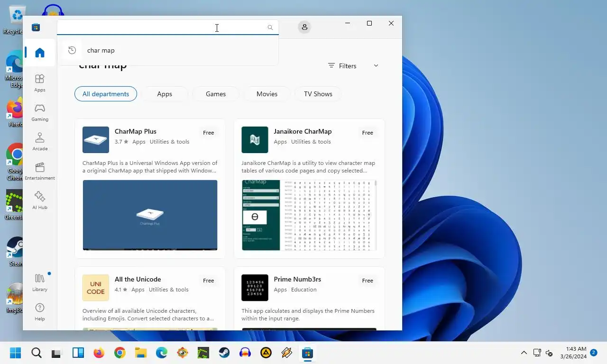Open File Explorer from the taskbar
The width and height of the screenshot is (607, 364).
tap(140, 353)
